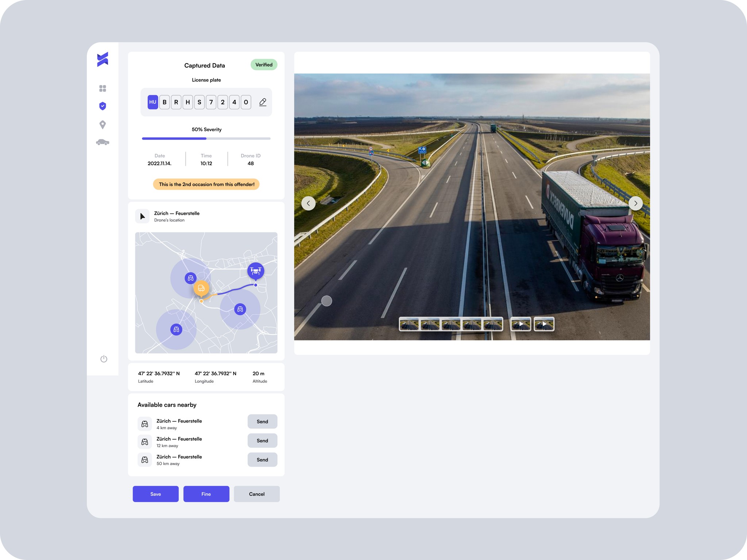This screenshot has height=560, width=747.
Task: Click the HU country code box
Action: 152,102
